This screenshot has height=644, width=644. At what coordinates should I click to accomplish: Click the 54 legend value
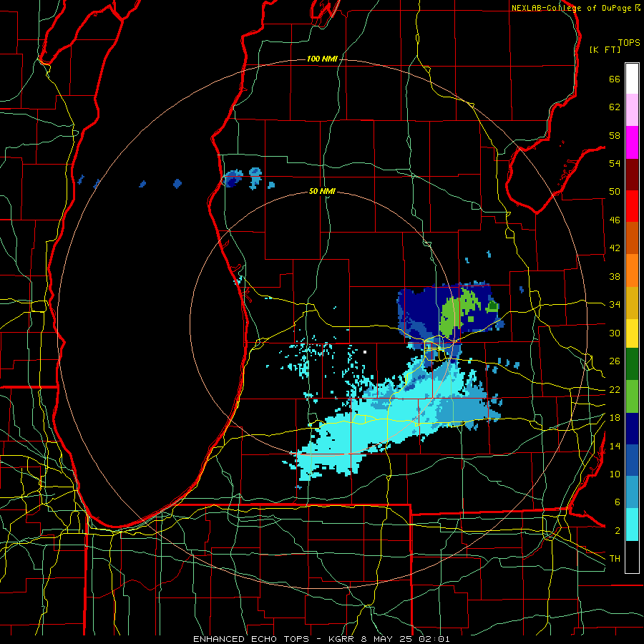[615, 163]
